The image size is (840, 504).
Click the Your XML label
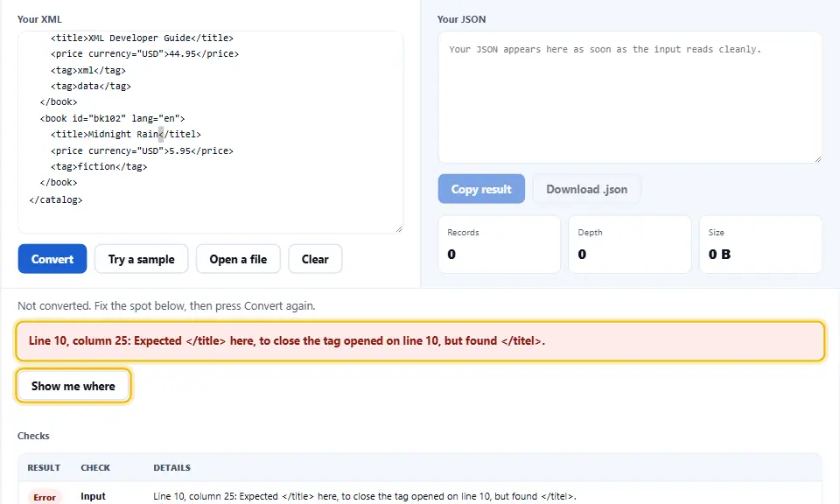(x=39, y=19)
